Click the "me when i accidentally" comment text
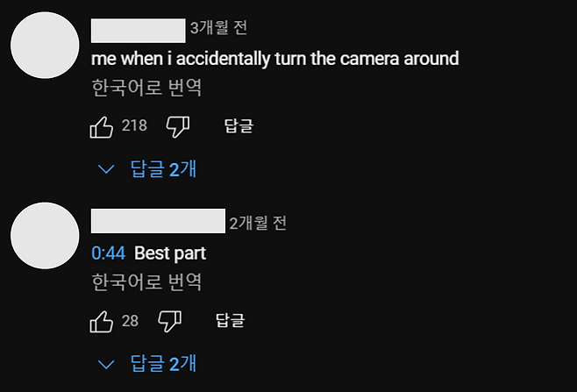The height and width of the screenshot is (392, 577). coord(275,59)
